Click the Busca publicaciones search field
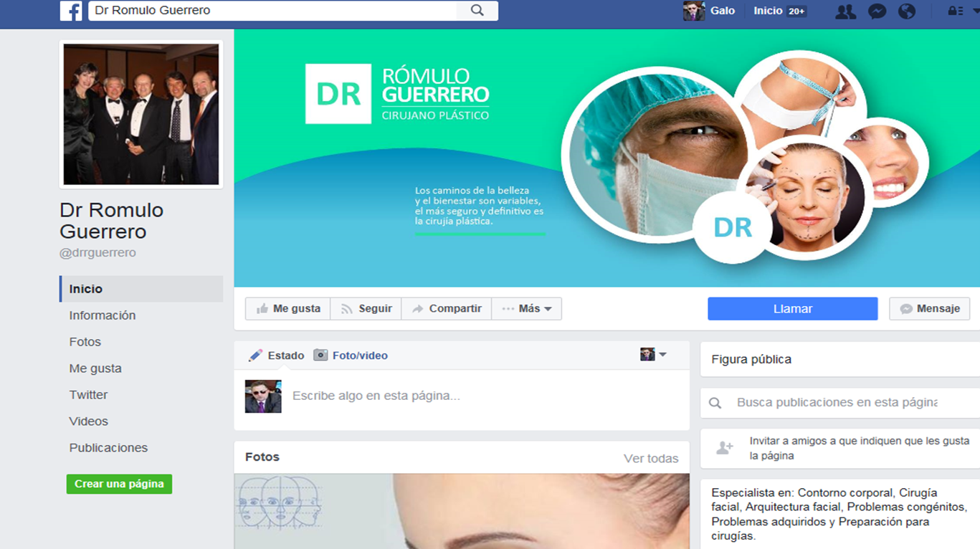Screen dimensions: 980x549 836,403
